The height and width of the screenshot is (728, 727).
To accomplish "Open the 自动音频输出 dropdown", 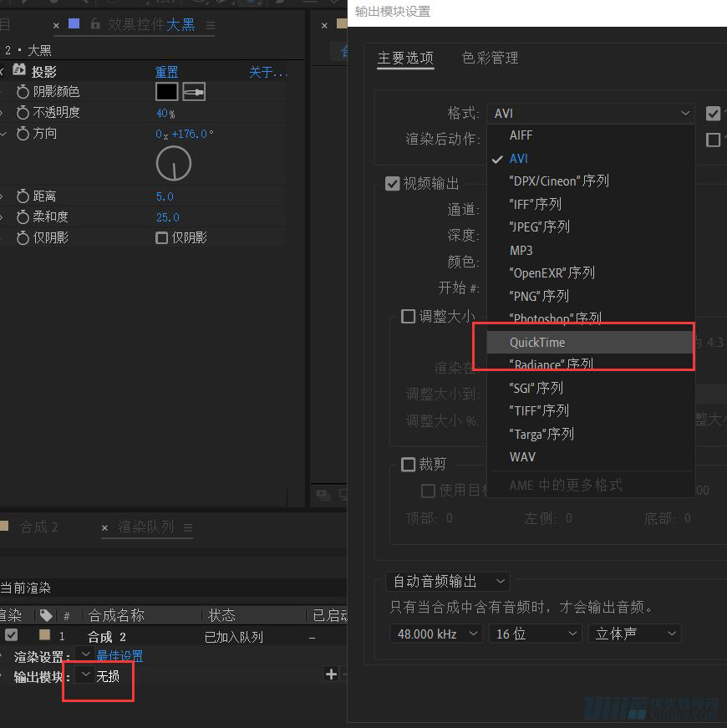I will pyautogui.click(x=447, y=581).
